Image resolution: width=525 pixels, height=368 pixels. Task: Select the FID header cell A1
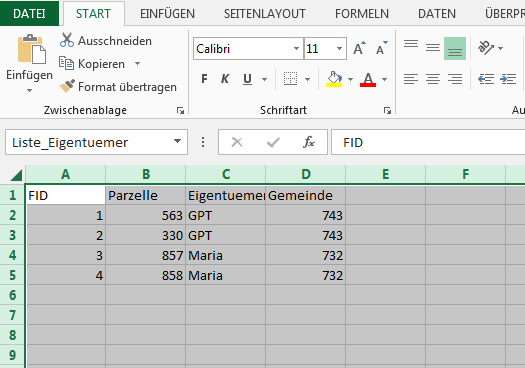point(66,195)
